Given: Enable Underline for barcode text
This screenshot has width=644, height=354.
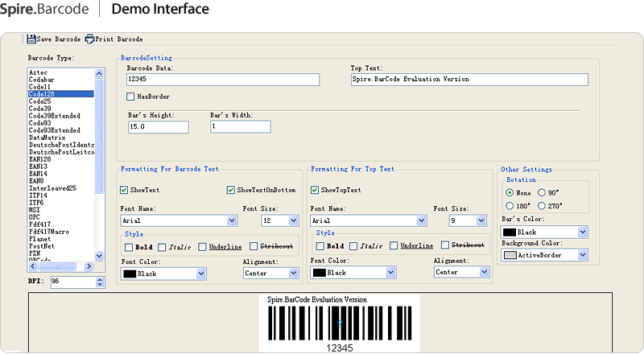Looking at the screenshot, I should (x=202, y=247).
